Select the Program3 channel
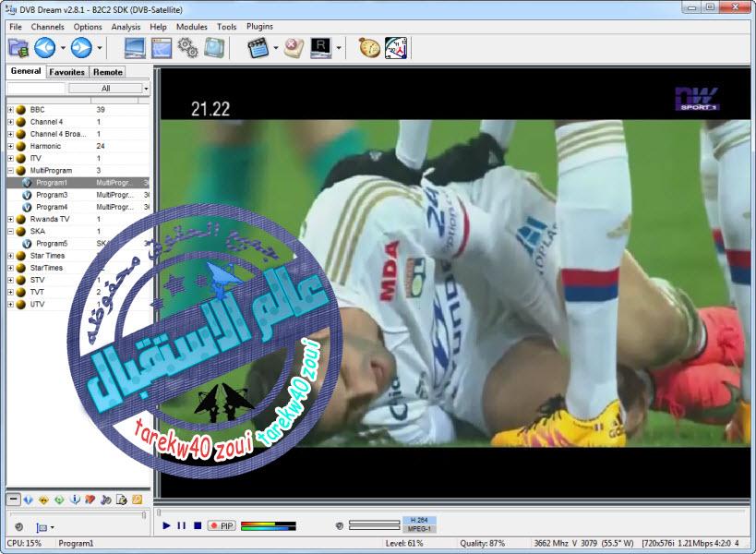 (x=78, y=195)
